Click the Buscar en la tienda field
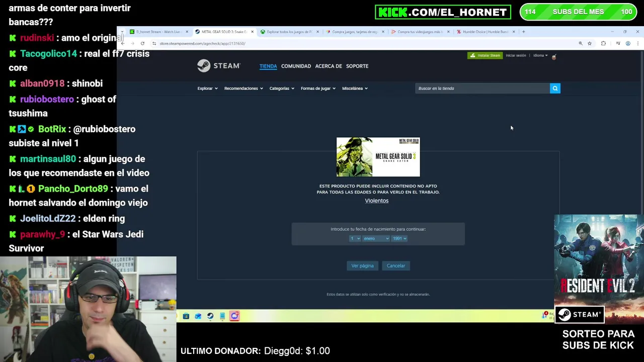Image resolution: width=644 pixels, height=362 pixels. 482,88
